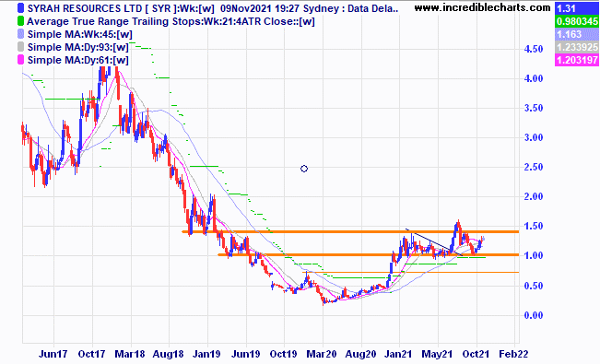
Task: Click the gray Simple MA Dy:93 swatch
Action: tap(20, 47)
